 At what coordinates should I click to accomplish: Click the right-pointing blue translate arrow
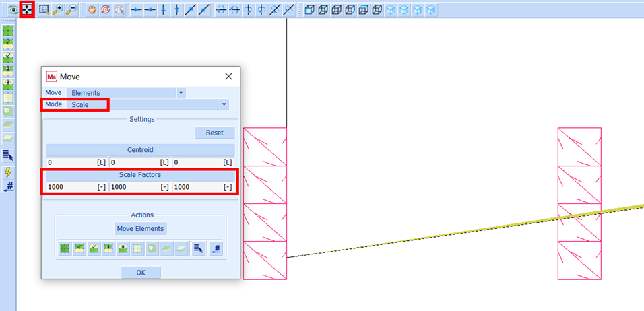150,10
